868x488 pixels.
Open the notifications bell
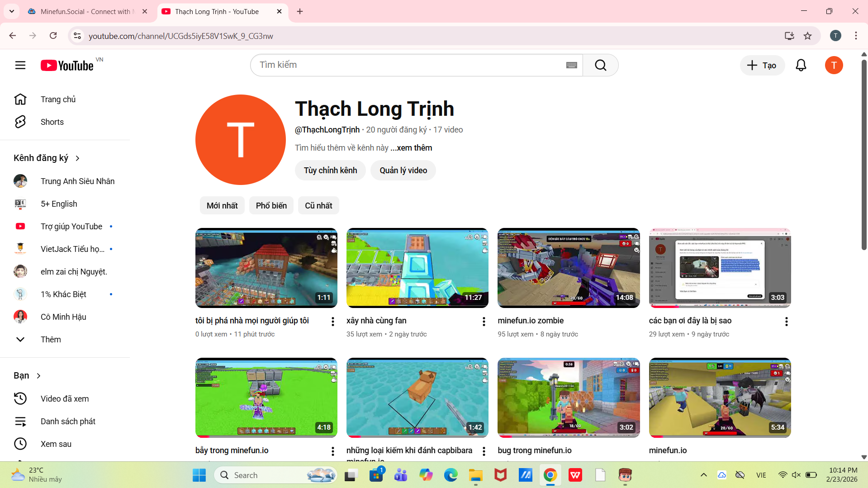pyautogui.click(x=801, y=65)
